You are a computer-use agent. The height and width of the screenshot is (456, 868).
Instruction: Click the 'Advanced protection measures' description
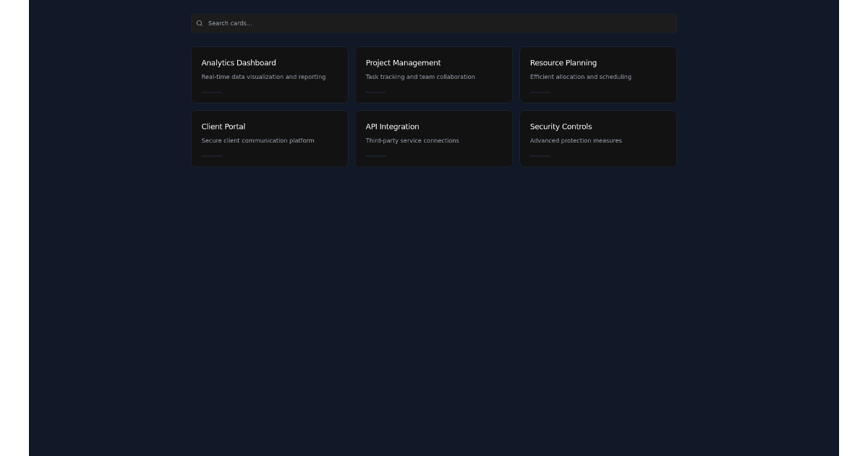[576, 140]
